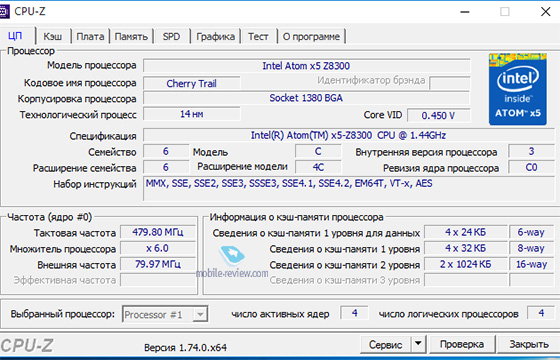The height and width of the screenshot is (360, 560).
Task: Click the Модель value C field
Action: click(x=318, y=151)
